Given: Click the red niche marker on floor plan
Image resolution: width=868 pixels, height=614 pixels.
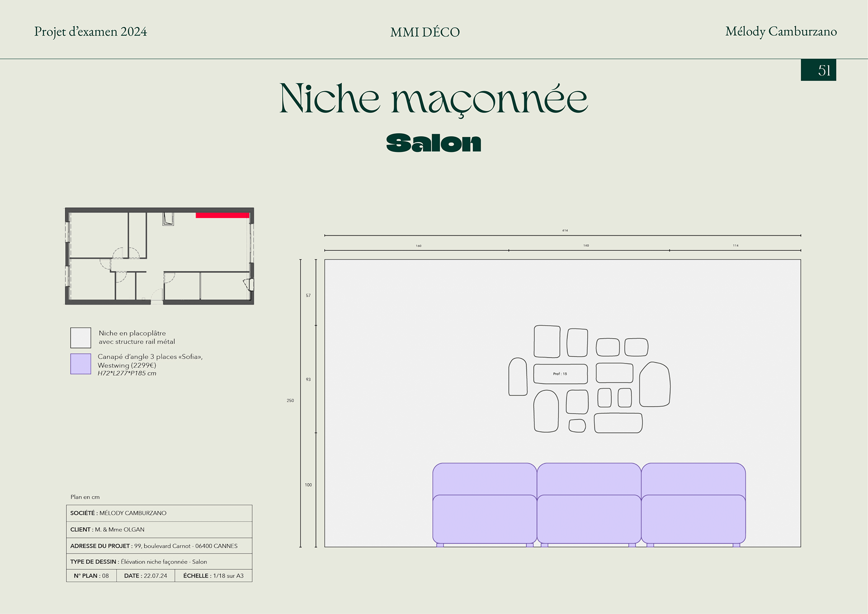Looking at the screenshot, I should 222,215.
